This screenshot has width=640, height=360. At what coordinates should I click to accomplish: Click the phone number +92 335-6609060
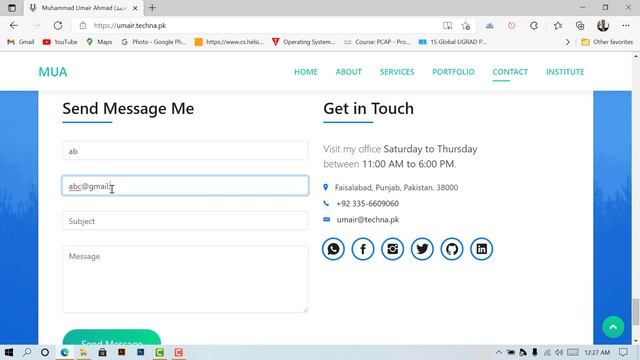coord(367,203)
